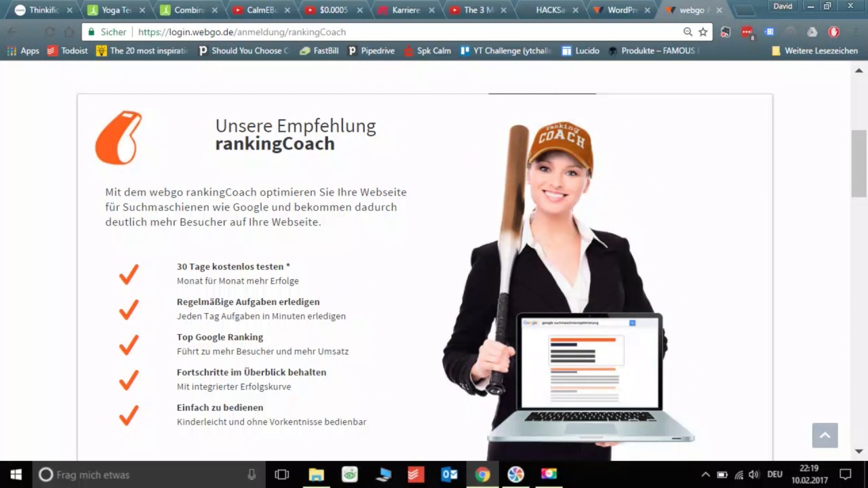868x488 pixels.
Task: Open File Explorer from the taskbar
Action: click(317, 474)
